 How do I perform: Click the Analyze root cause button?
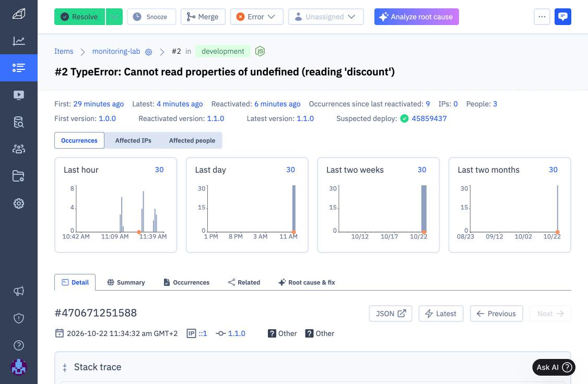416,17
